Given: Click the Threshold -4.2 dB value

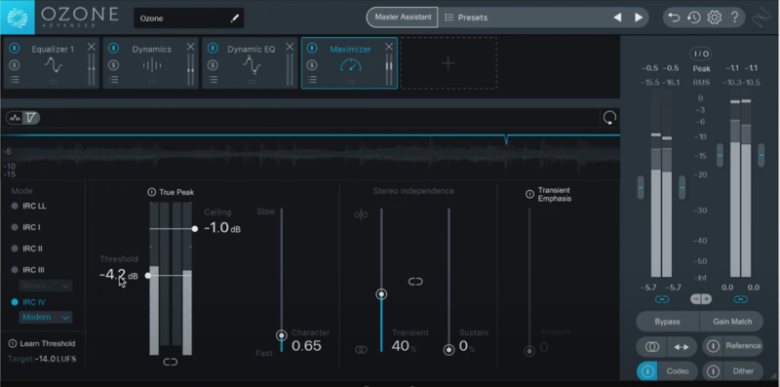Looking at the screenshot, I should [x=118, y=275].
